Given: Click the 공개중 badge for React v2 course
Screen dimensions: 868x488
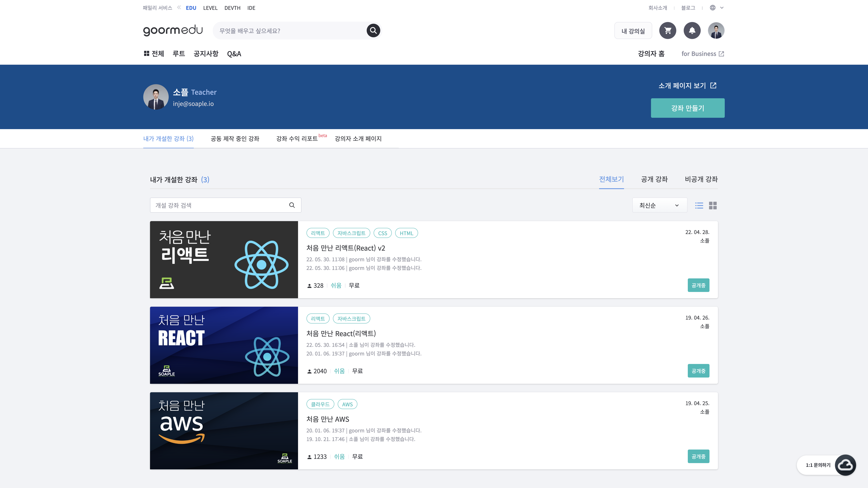Looking at the screenshot, I should point(698,285).
